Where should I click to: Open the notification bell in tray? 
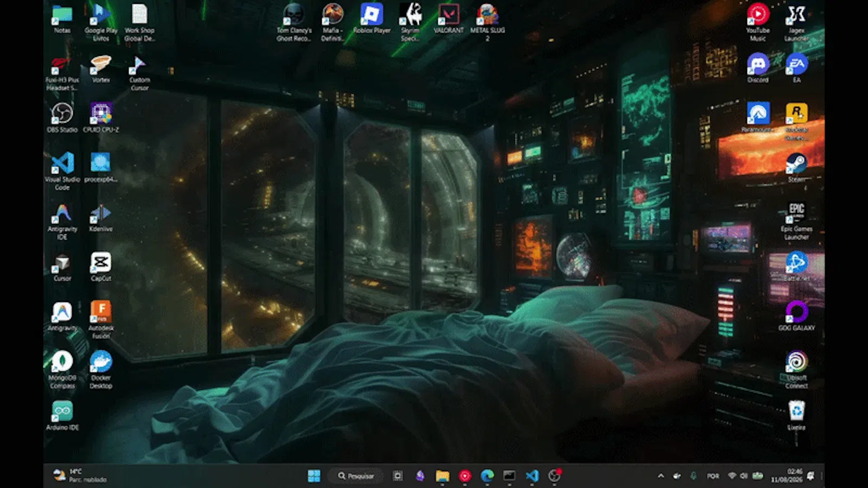[810, 476]
